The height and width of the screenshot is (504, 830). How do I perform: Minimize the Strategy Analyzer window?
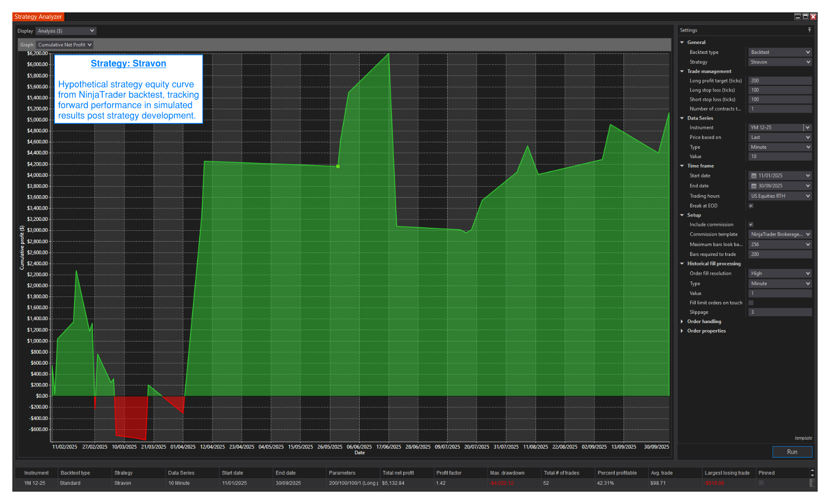point(797,17)
